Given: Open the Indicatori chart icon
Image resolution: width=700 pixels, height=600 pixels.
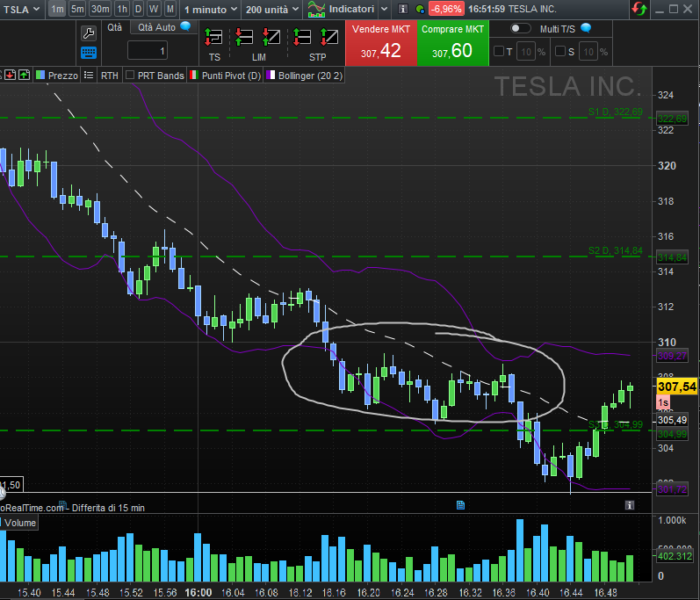Looking at the screenshot, I should coord(316,9).
